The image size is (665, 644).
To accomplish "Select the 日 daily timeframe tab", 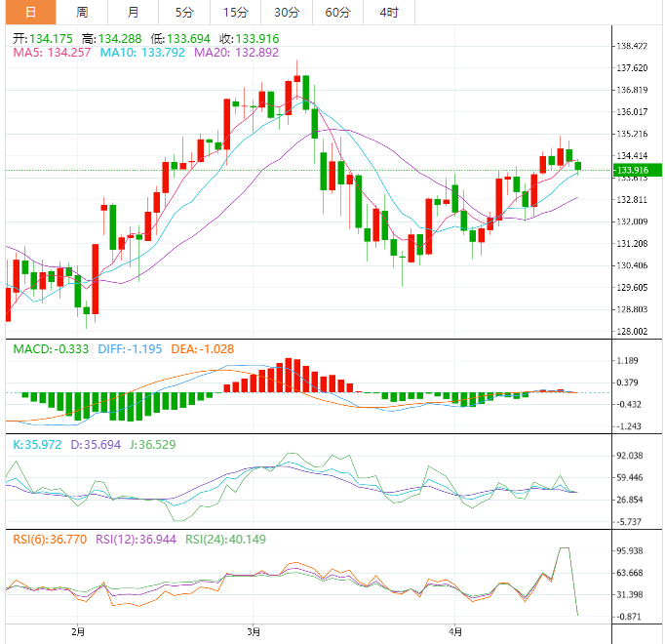I will pyautogui.click(x=30, y=13).
